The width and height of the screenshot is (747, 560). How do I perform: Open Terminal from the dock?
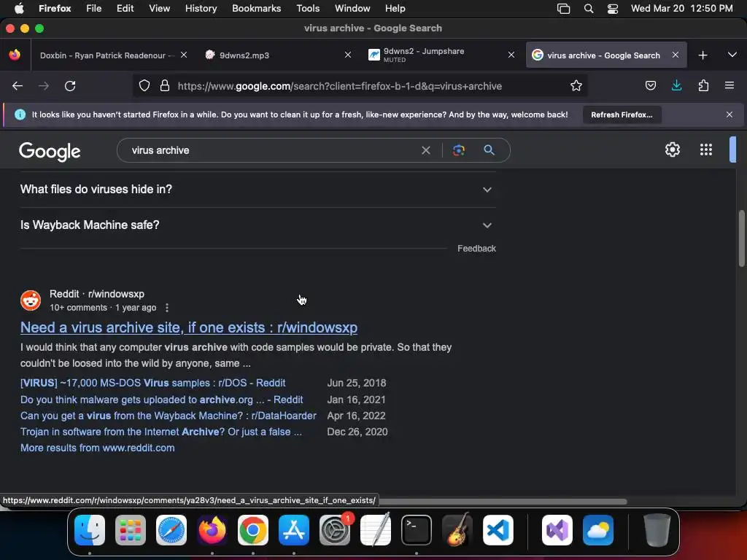click(417, 530)
